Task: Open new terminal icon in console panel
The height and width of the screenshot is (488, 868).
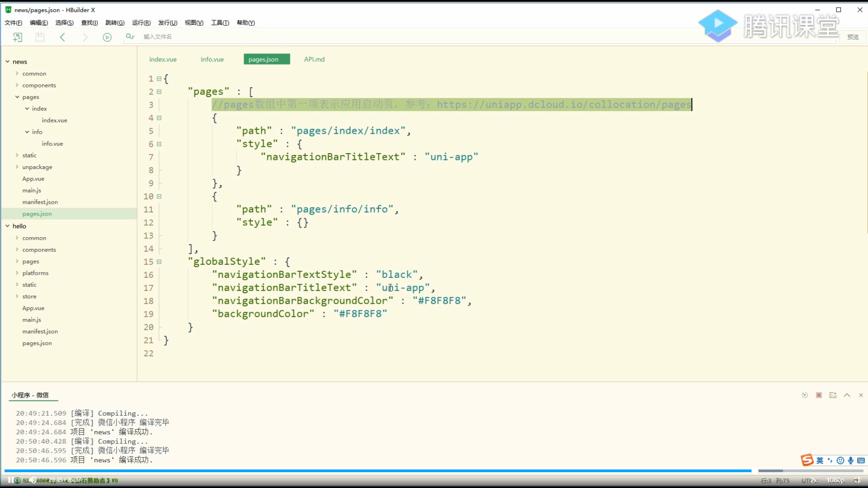Action: tap(833, 395)
